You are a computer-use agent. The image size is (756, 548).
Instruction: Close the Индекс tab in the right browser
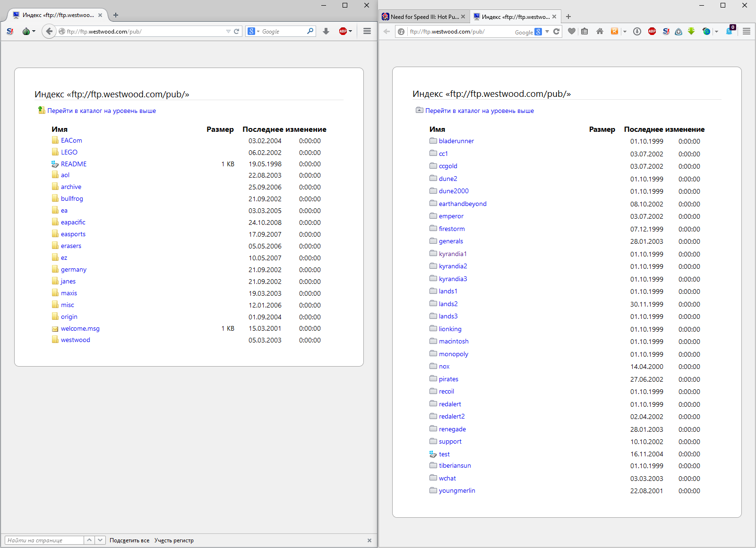click(x=554, y=17)
